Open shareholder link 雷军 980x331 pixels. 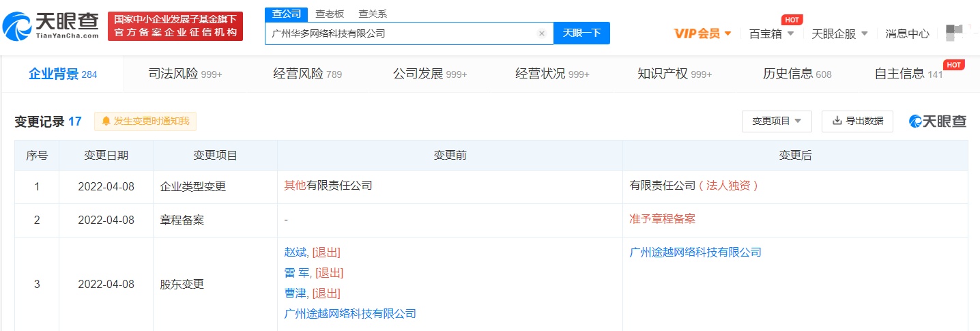click(297, 273)
